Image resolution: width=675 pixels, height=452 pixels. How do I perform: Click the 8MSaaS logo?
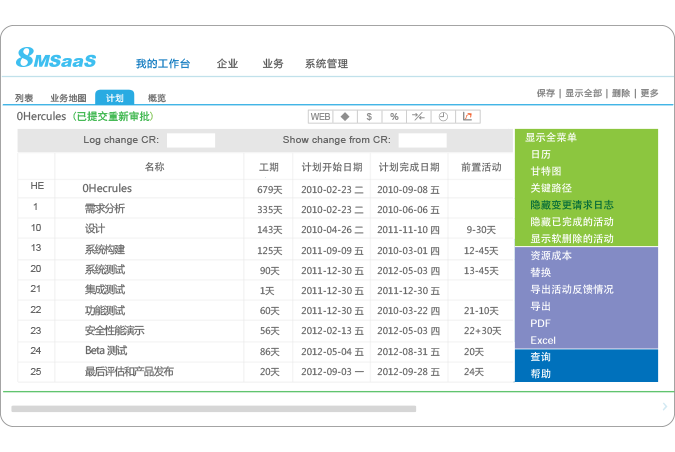tap(56, 58)
